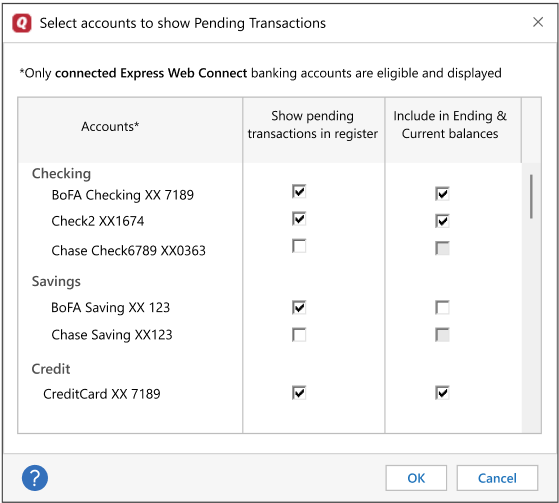Uncheck include in balances for BoFA Checking XX 7189
This screenshot has width=559, height=503.
pyautogui.click(x=442, y=194)
